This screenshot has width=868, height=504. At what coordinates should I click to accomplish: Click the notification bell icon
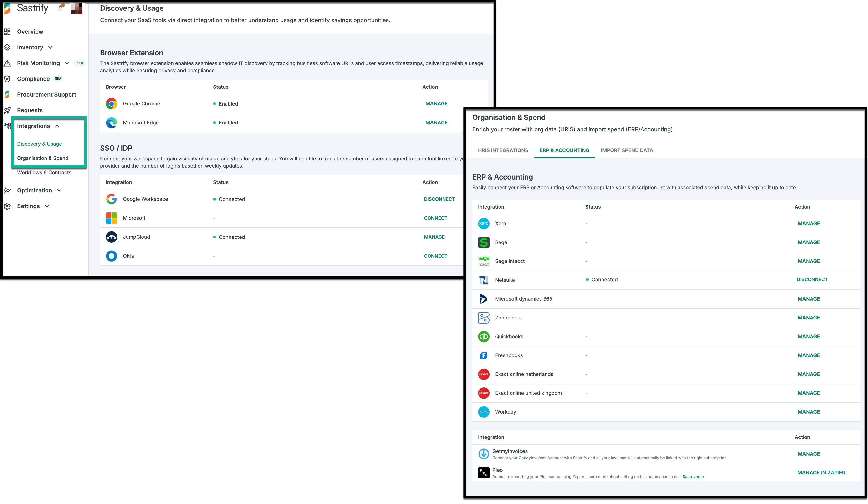click(x=61, y=8)
